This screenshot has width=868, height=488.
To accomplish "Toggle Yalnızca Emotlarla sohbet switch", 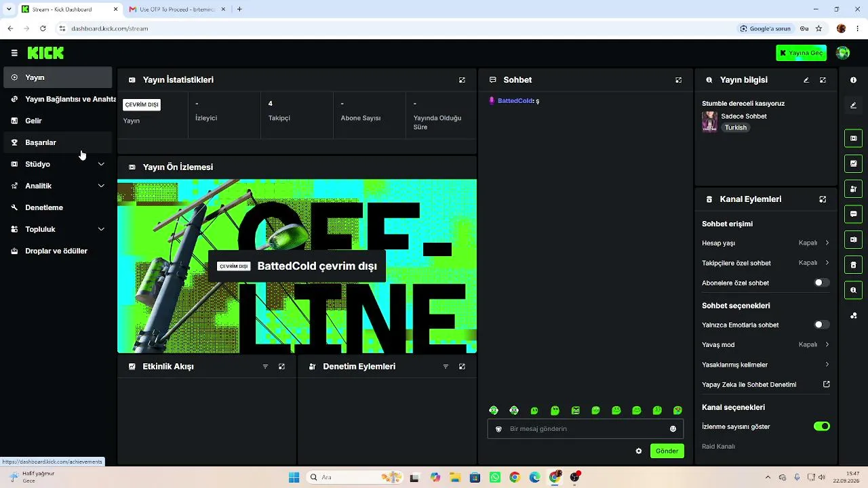I will pos(821,325).
